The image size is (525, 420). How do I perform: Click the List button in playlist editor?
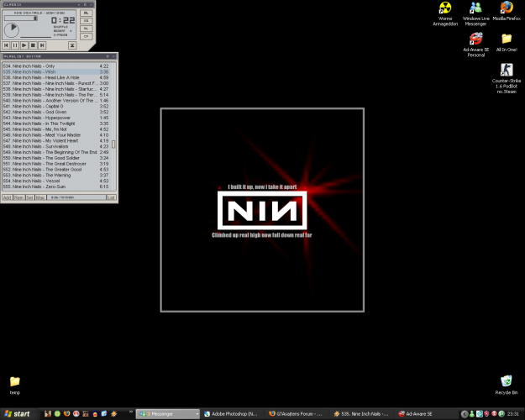(110, 197)
